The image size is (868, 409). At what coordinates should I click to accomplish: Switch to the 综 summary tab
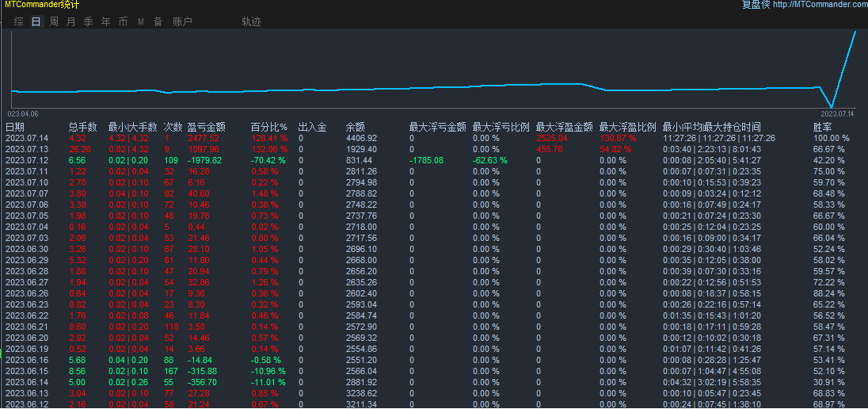pos(19,21)
